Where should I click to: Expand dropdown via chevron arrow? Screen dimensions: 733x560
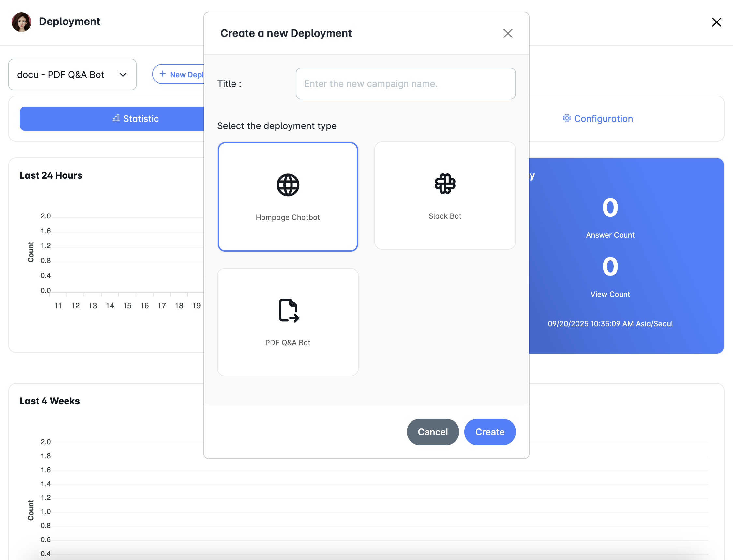pyautogui.click(x=123, y=75)
